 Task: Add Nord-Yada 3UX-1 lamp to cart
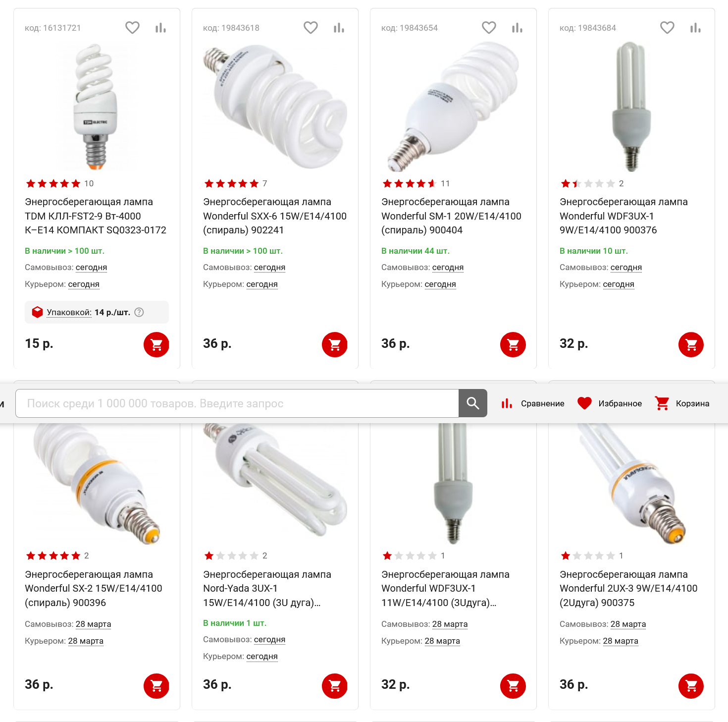(335, 686)
